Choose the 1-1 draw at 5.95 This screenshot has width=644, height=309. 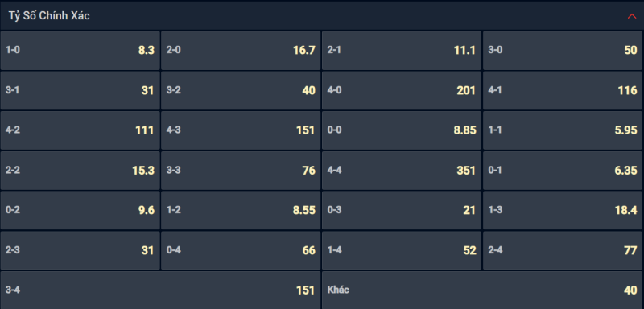pyautogui.click(x=563, y=130)
